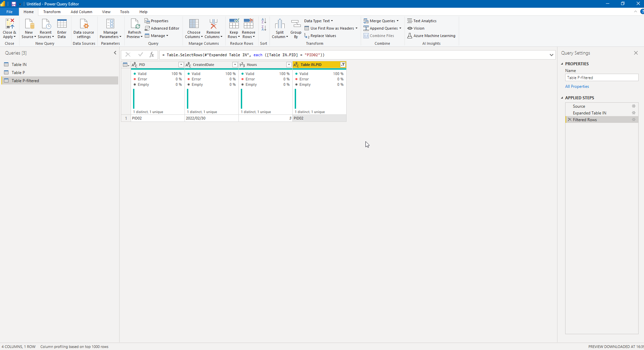Viewport: 644px width, 350px height.
Task: Open Table IN.PID filter dropdown
Action: coord(343,65)
